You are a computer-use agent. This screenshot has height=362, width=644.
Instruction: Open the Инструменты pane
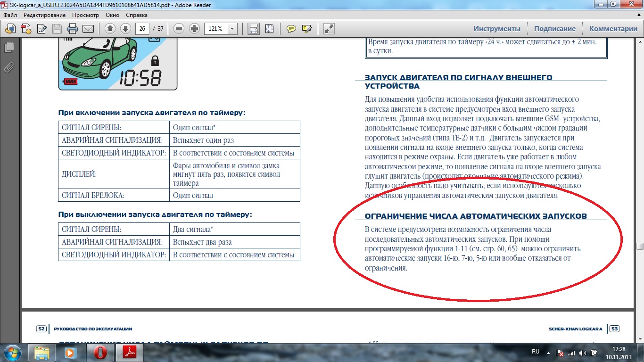click(x=497, y=29)
